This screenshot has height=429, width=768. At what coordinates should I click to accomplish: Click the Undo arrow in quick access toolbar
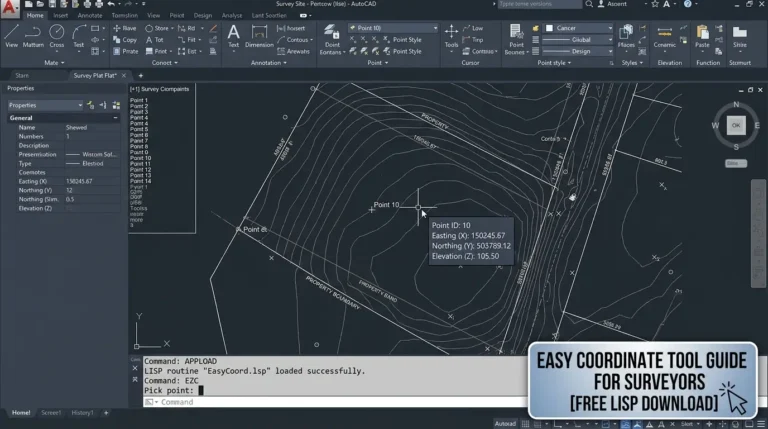point(111,4)
